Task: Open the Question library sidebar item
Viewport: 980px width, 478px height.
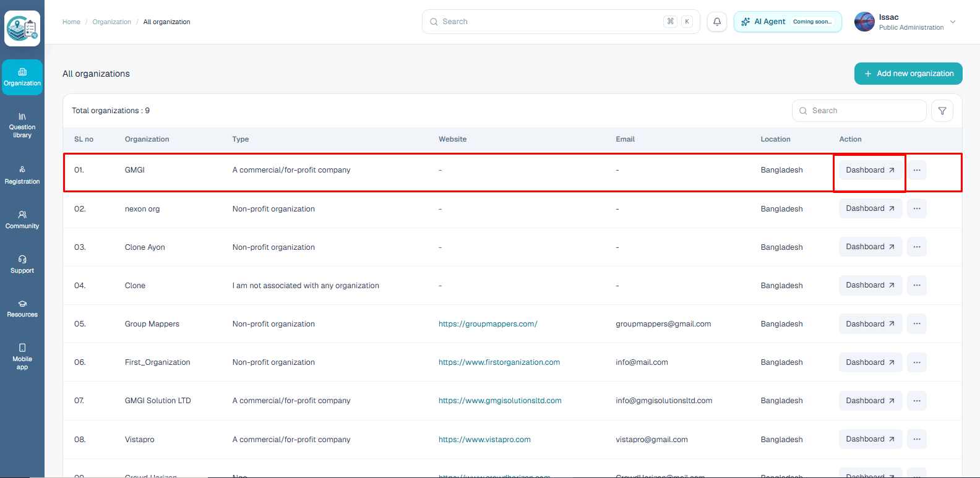Action: [x=22, y=126]
